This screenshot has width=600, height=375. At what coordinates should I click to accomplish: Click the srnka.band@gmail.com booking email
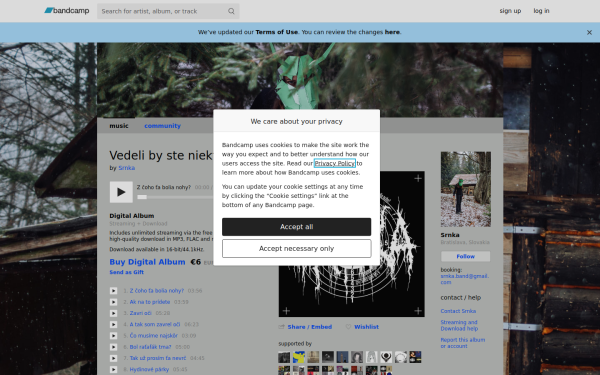465,279
